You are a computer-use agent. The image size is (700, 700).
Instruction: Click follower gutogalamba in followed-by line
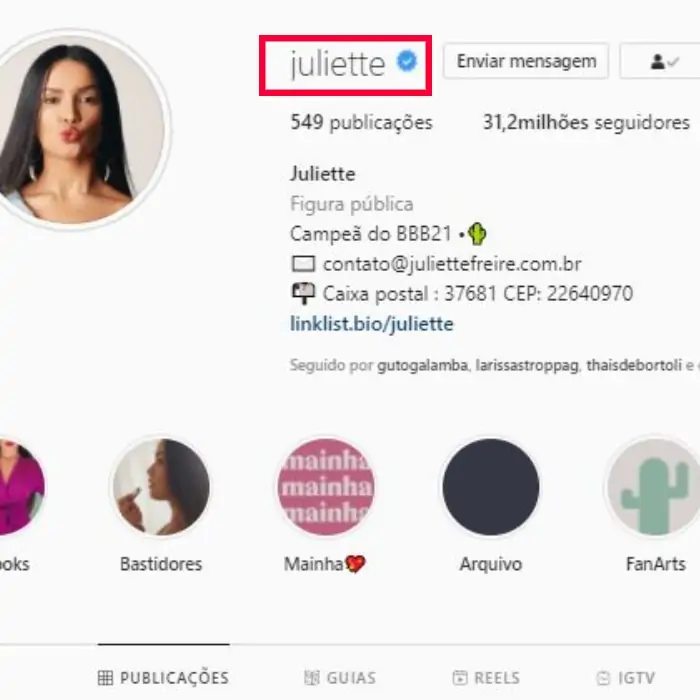pyautogui.click(x=422, y=365)
